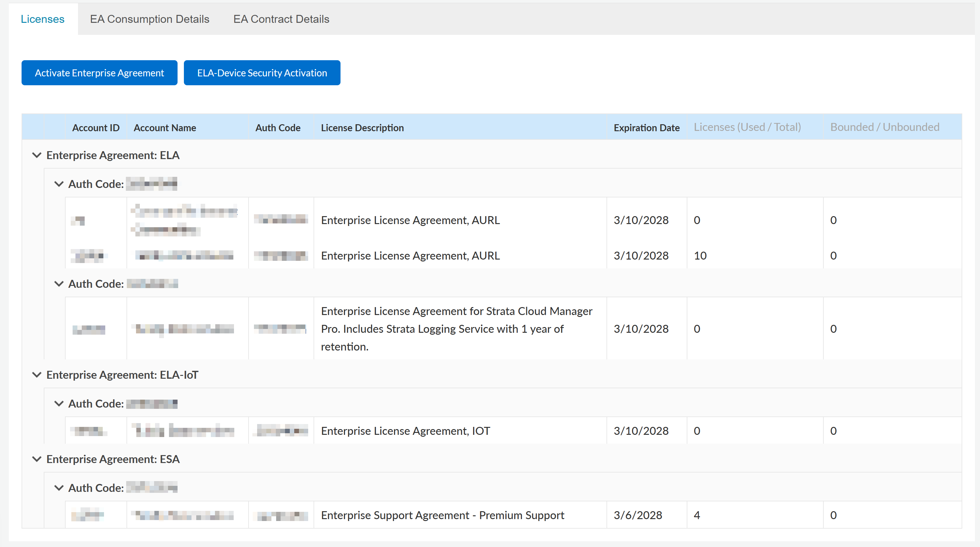
Task: Sort by Account ID column header
Action: [x=96, y=128]
